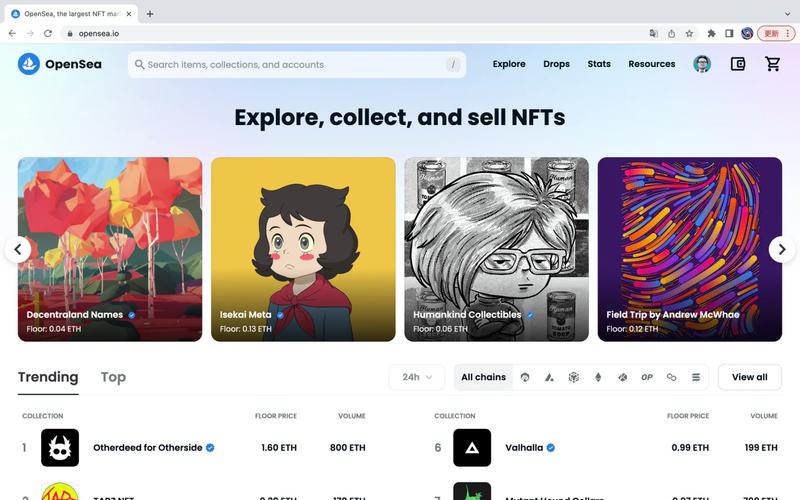This screenshot has height=500, width=800.
Task: Filter by Avalanche chain icon
Action: point(549,377)
